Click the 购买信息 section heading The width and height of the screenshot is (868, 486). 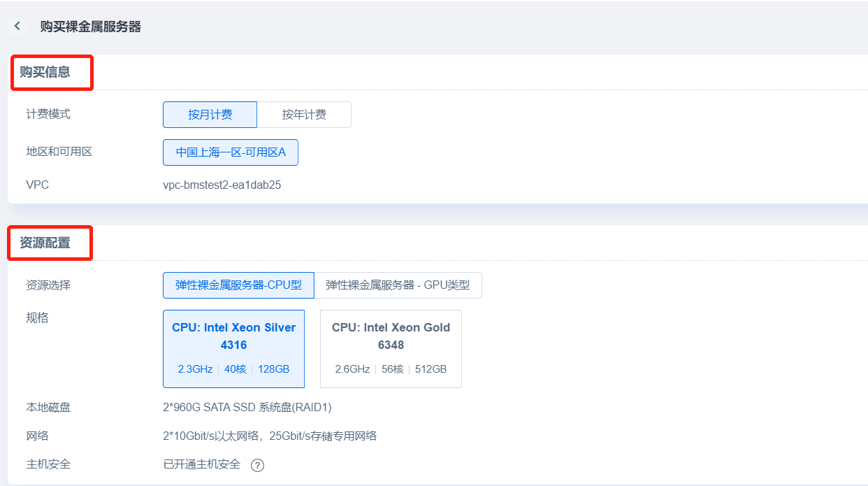coord(45,72)
